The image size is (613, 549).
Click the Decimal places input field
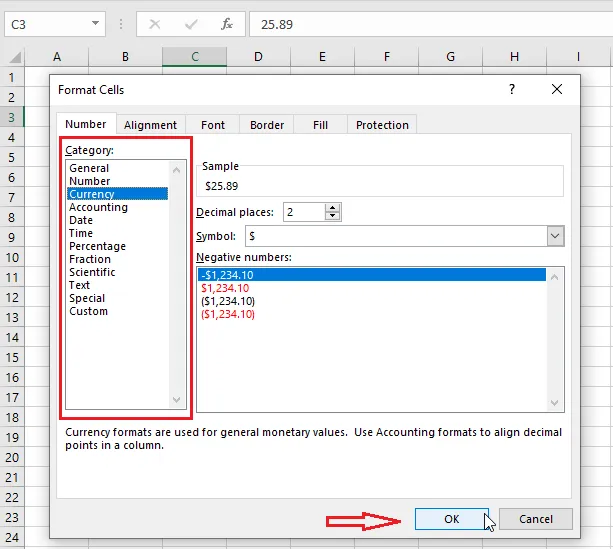click(304, 212)
